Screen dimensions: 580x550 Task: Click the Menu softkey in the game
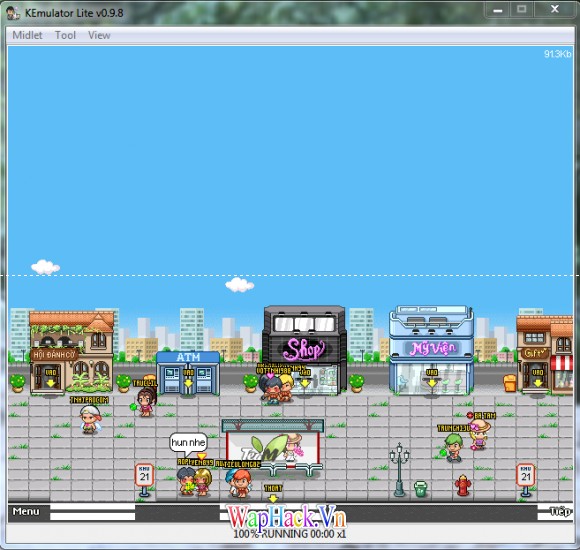pos(26,511)
